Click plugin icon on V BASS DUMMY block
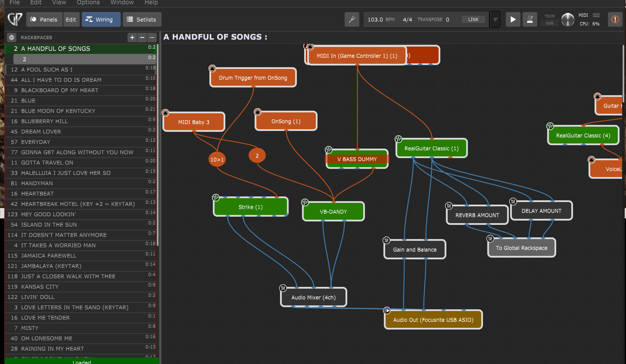The image size is (626, 364). 328,150
